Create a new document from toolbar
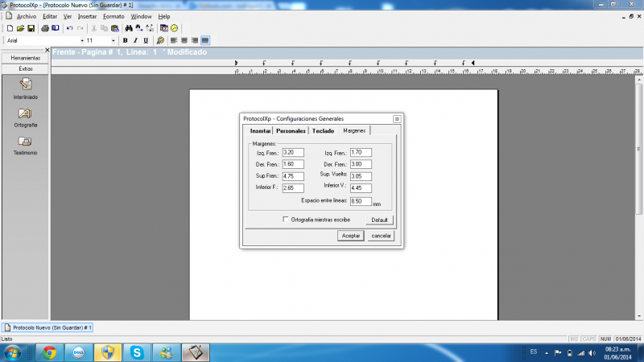 10,28
